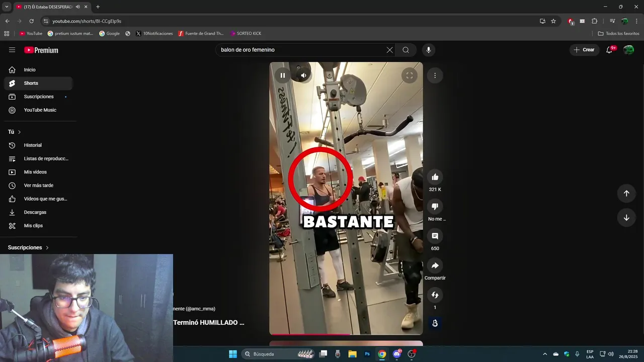Run the search with magnifier button
This screenshot has width=644, height=362.
click(x=406, y=50)
